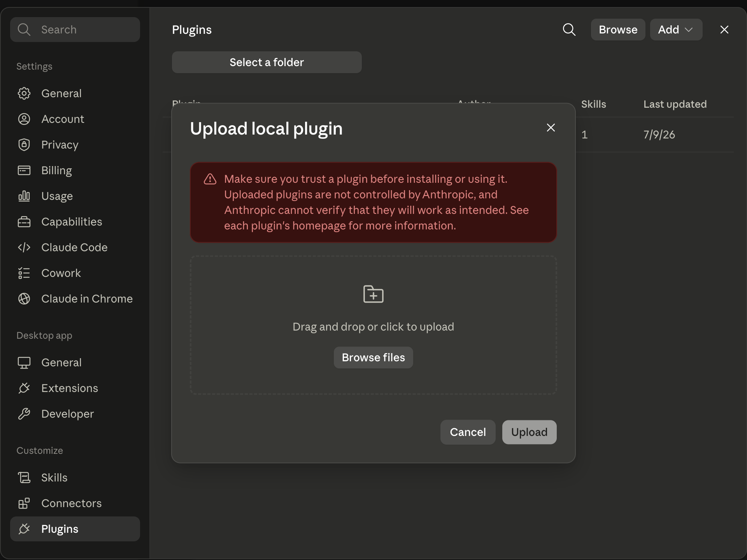This screenshot has width=747, height=560.
Task: Click the search icon in Plugins header
Action: (569, 30)
